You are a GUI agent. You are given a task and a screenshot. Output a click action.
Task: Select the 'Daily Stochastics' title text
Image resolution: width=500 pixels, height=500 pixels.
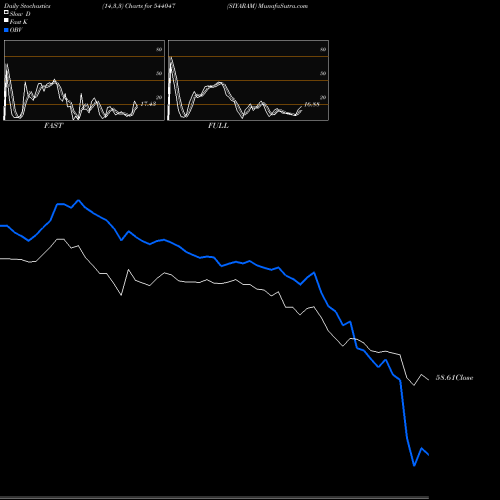(27, 6)
